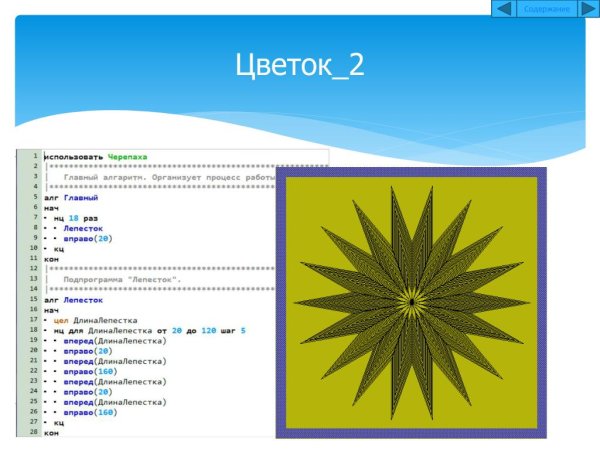Select line number 15 in the gutter
The image size is (600, 450).
pyautogui.click(x=34, y=300)
